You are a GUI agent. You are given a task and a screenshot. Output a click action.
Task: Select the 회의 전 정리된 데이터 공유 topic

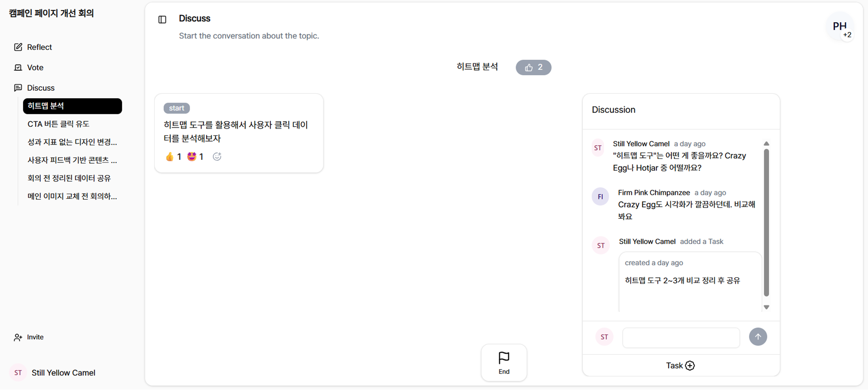tap(69, 178)
